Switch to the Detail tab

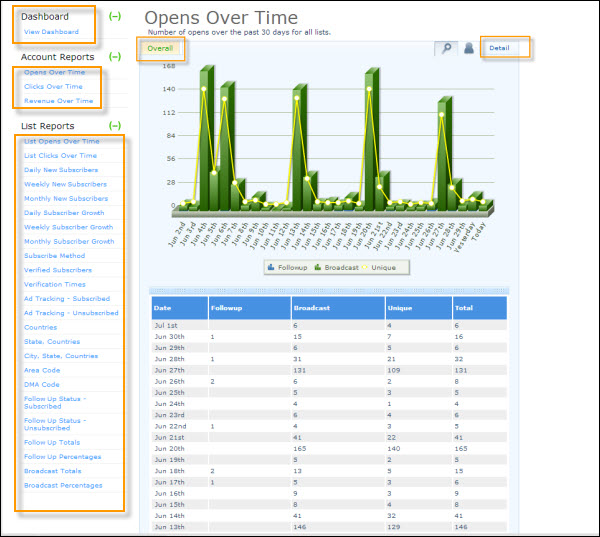(499, 48)
